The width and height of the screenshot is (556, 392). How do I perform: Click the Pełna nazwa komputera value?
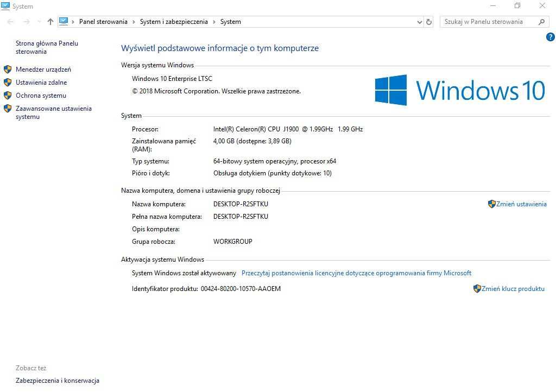[241, 217]
